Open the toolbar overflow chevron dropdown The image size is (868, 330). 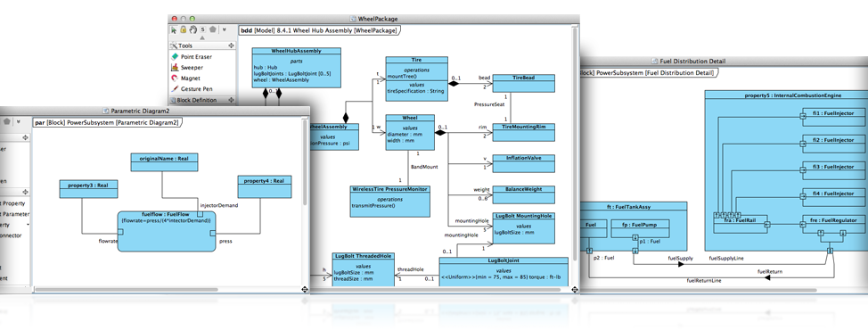point(225,30)
